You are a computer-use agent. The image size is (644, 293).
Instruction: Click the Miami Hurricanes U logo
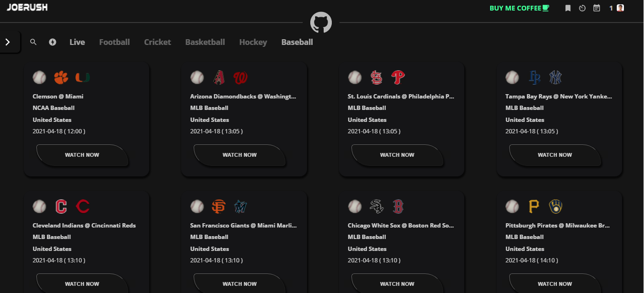point(83,77)
